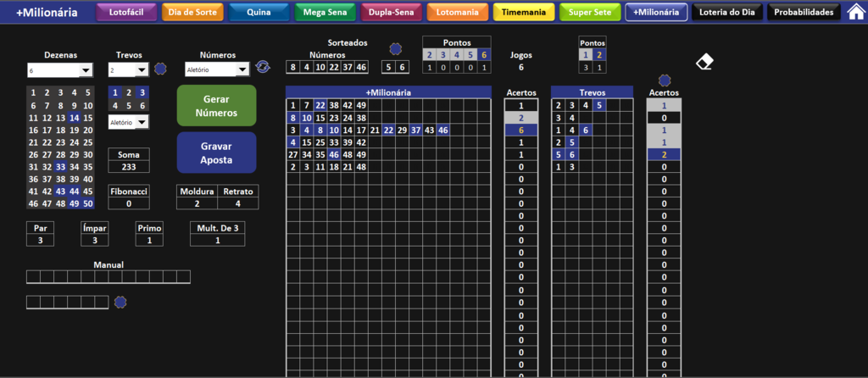Click Pontos header cell 6 for numbers
868x378 pixels.
click(x=483, y=55)
